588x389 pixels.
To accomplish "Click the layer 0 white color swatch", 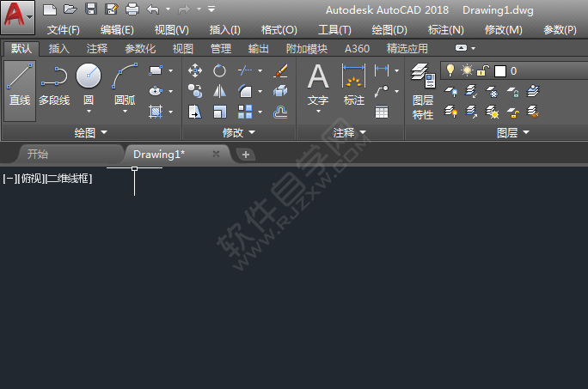I will (x=499, y=70).
